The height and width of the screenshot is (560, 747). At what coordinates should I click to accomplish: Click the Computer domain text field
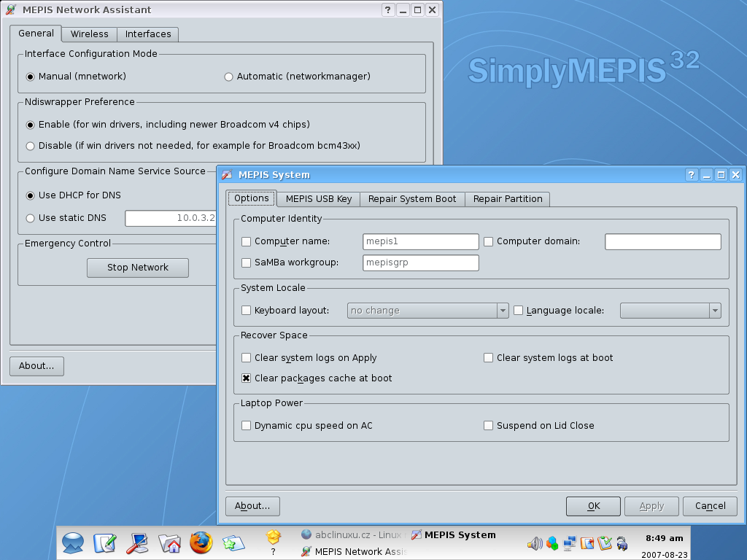click(662, 241)
